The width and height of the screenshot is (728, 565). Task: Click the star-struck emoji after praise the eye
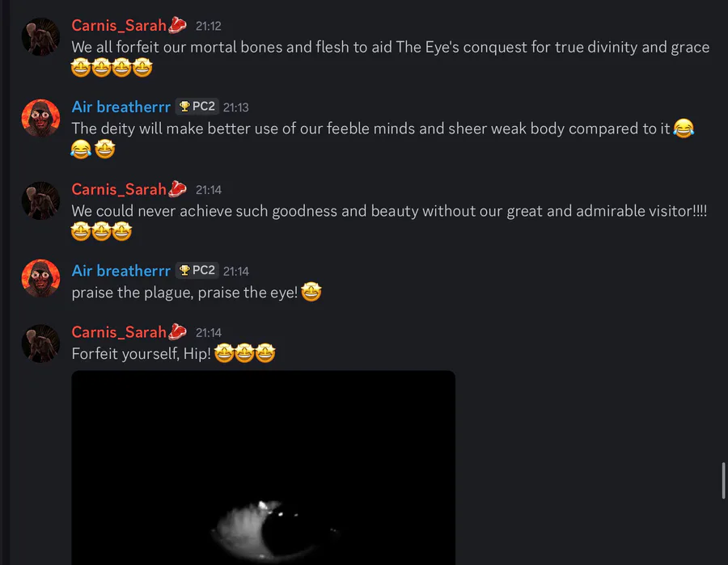click(311, 292)
